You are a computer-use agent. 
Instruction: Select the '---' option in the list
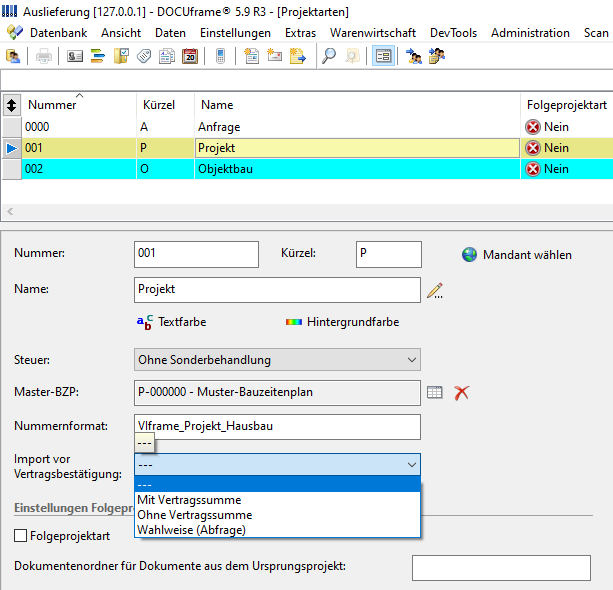pos(277,485)
